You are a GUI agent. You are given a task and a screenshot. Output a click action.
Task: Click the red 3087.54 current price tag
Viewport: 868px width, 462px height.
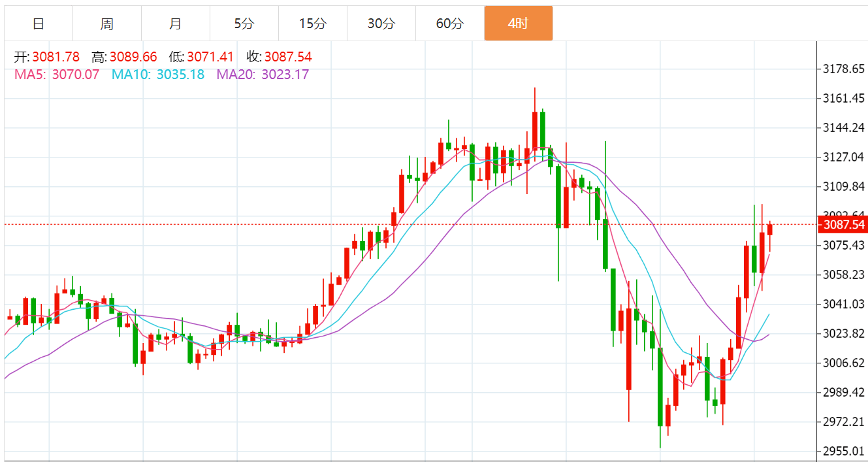843,225
